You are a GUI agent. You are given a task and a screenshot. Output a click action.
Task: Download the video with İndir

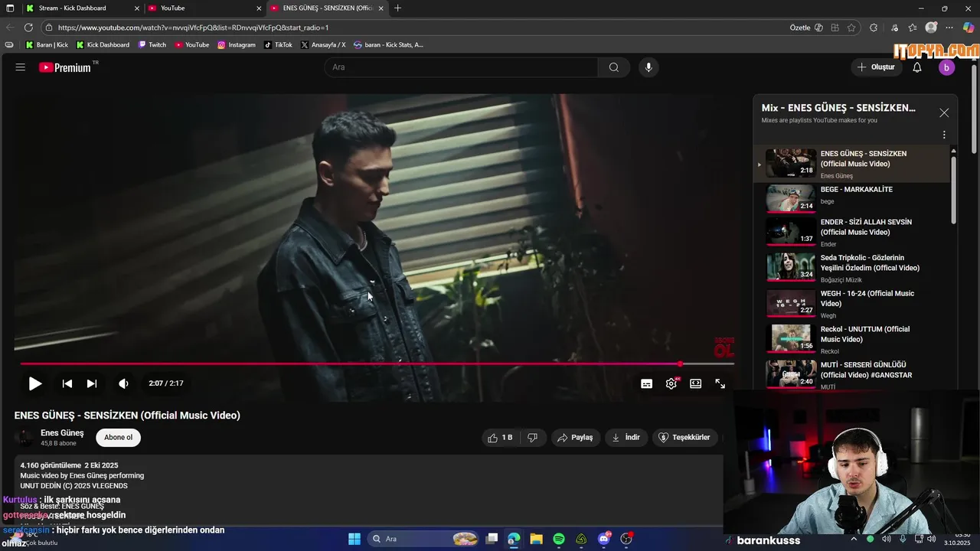(626, 438)
